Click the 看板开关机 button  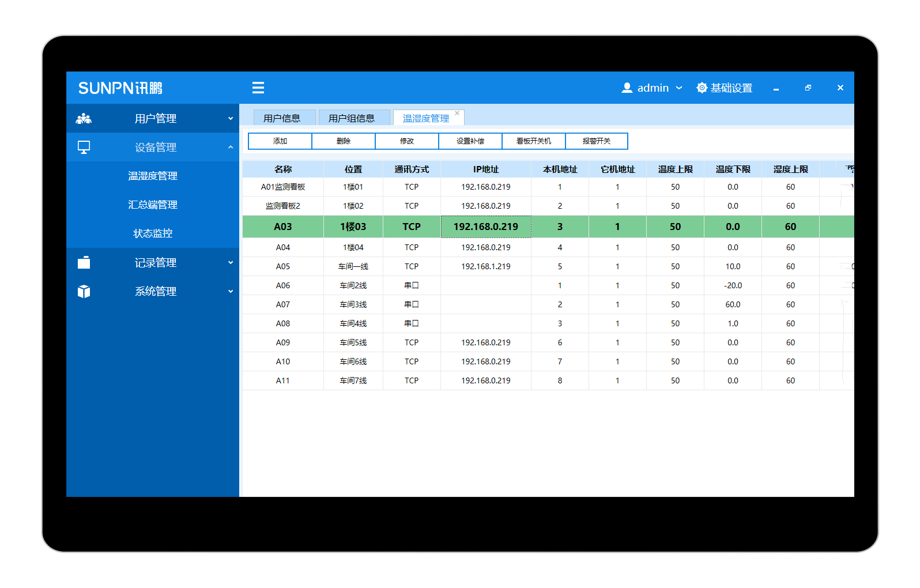pyautogui.click(x=534, y=141)
